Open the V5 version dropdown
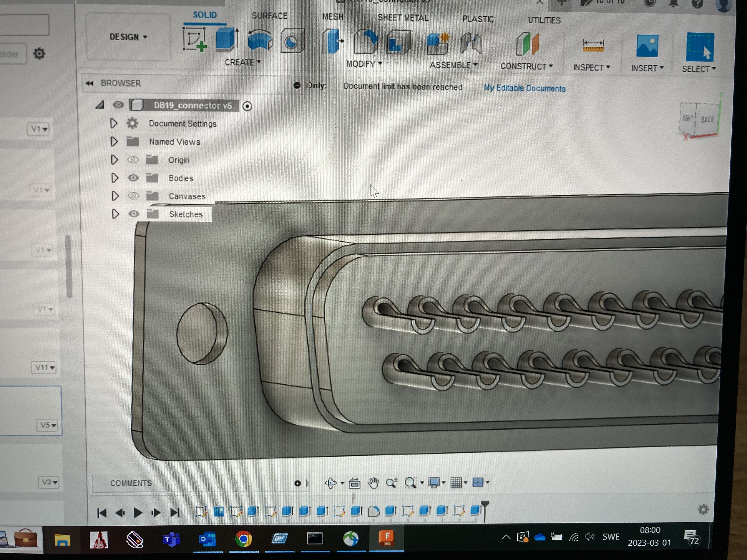This screenshot has width=747, height=560. (47, 425)
